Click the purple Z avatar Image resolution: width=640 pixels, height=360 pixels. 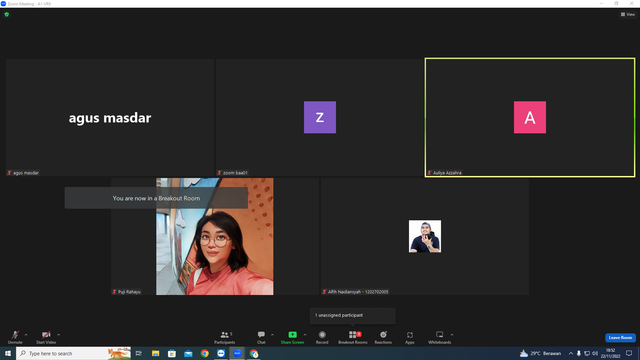click(320, 117)
